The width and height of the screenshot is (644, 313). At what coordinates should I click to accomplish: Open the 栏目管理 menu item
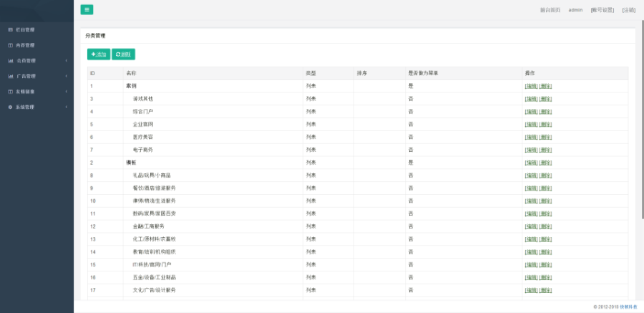point(25,30)
